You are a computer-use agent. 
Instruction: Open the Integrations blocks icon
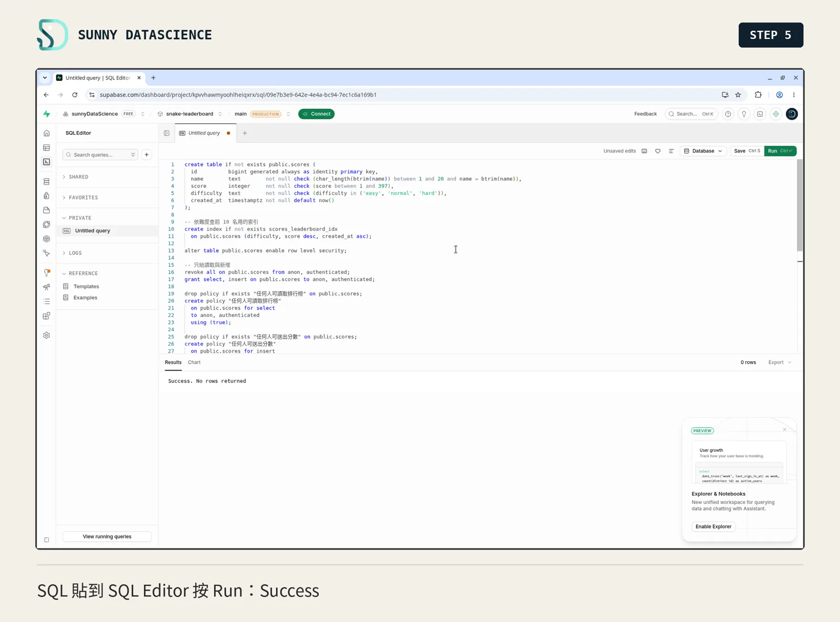[x=46, y=316]
